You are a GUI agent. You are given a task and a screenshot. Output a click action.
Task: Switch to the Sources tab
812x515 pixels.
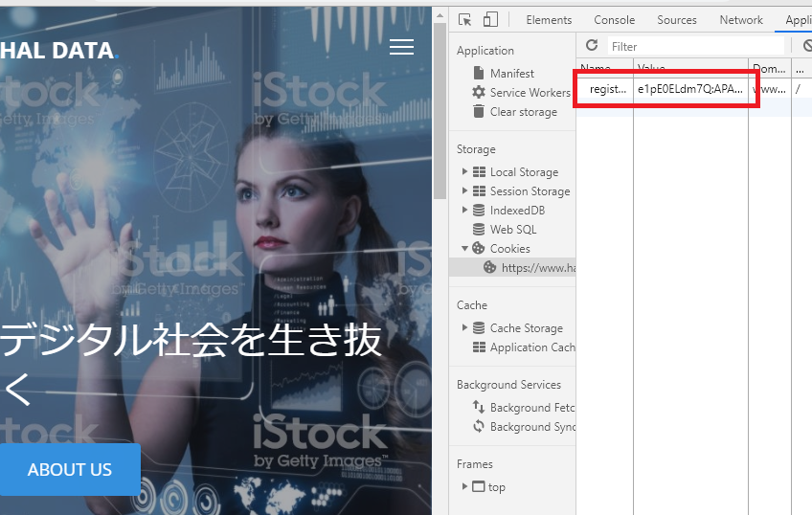click(x=677, y=20)
